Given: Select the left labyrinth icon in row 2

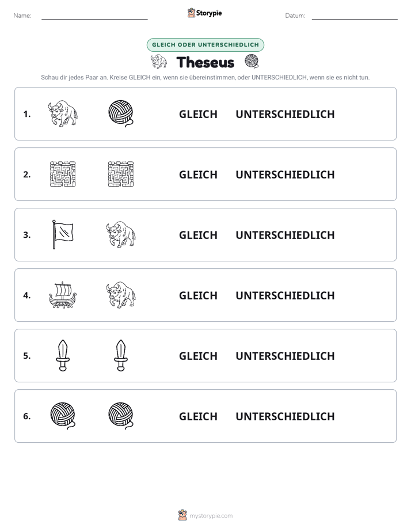Looking at the screenshot, I should pos(63,174).
